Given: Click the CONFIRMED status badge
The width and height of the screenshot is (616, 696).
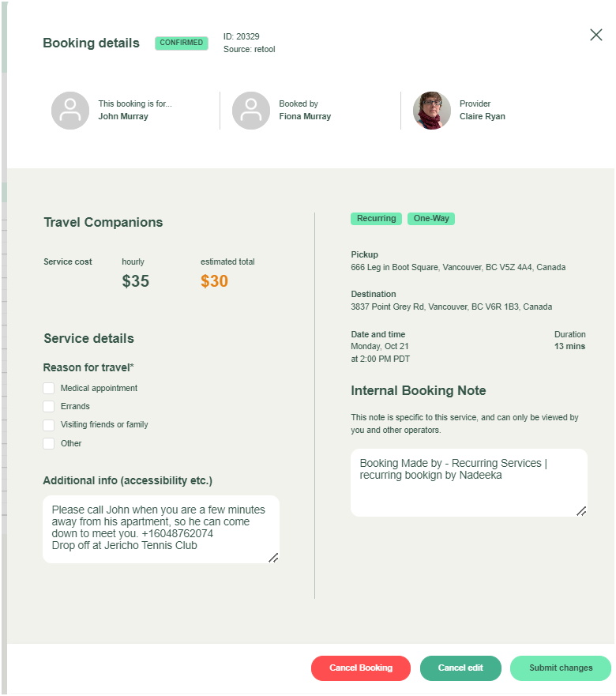Looking at the screenshot, I should coord(182,43).
